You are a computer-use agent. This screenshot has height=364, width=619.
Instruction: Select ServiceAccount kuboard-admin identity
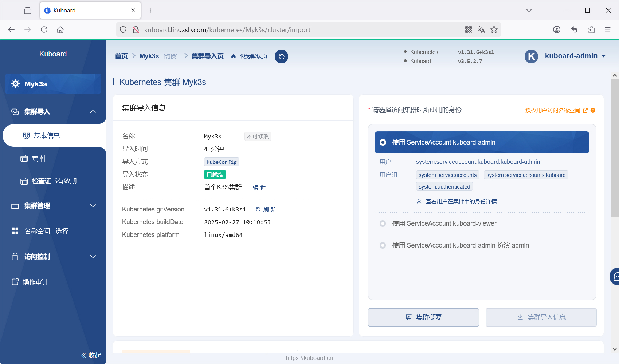[383, 142]
